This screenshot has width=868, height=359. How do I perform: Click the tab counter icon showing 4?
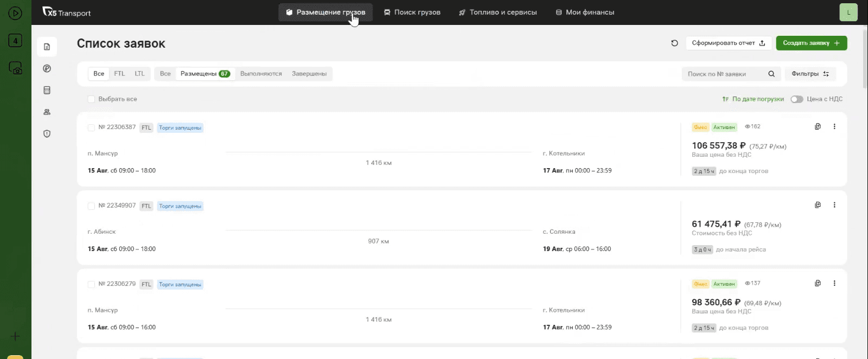(15, 40)
